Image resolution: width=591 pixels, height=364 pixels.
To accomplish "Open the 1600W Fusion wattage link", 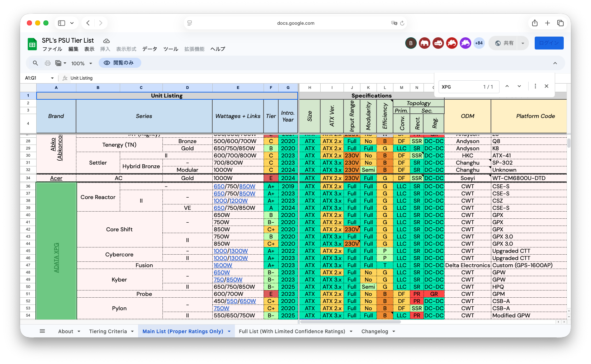I will pyautogui.click(x=223, y=265).
